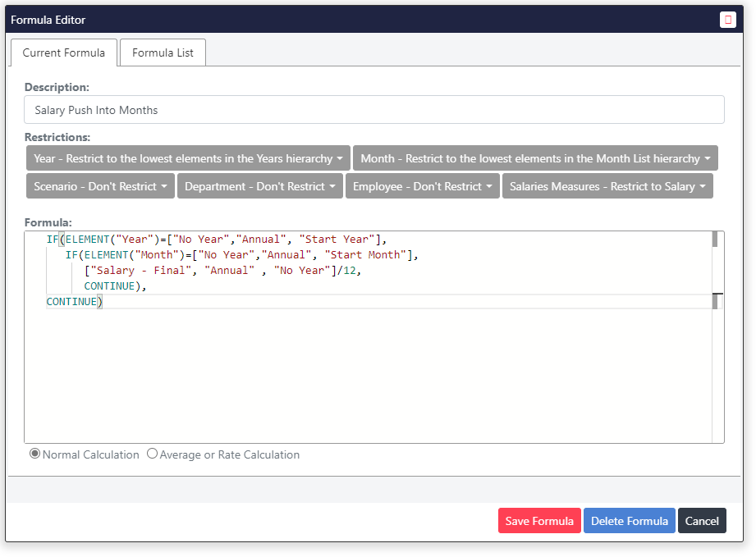Open the Month restriction dropdown
The height and width of the screenshot is (557, 756).
coord(535,158)
